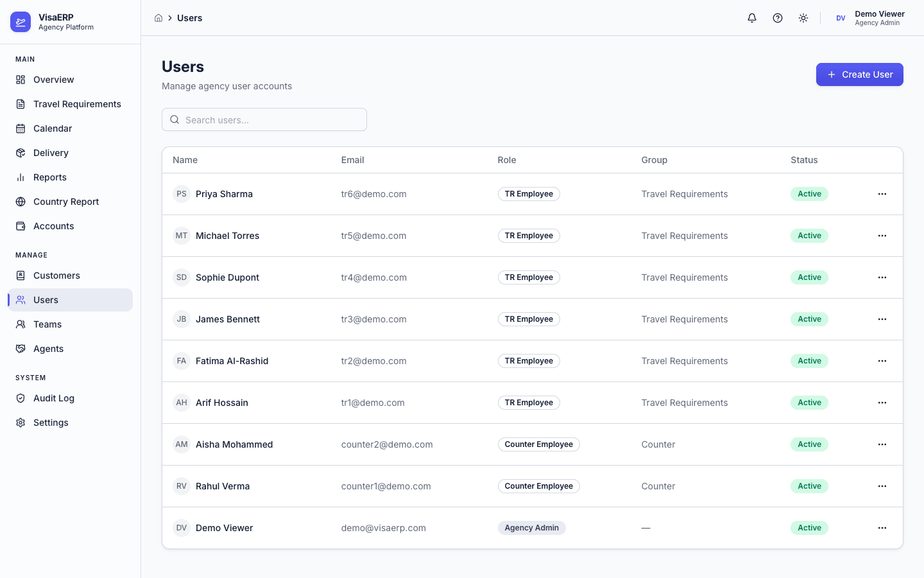Open the Users breadcrumb link
This screenshot has width=924, height=578.
tap(189, 18)
